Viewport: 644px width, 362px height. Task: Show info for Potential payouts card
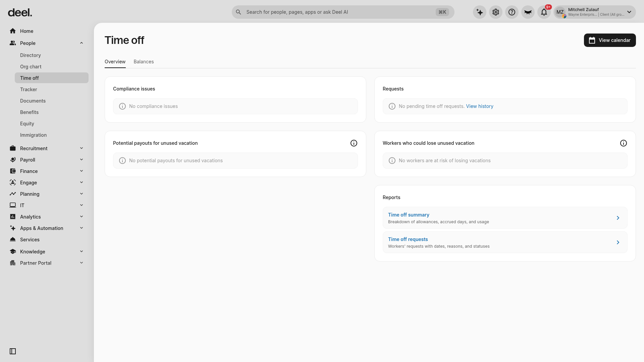pos(354,143)
